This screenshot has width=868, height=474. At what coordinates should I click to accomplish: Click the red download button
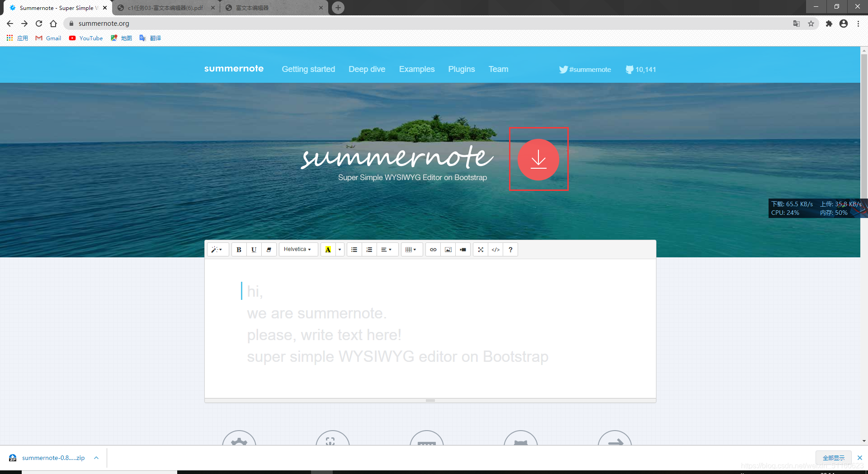(538, 159)
